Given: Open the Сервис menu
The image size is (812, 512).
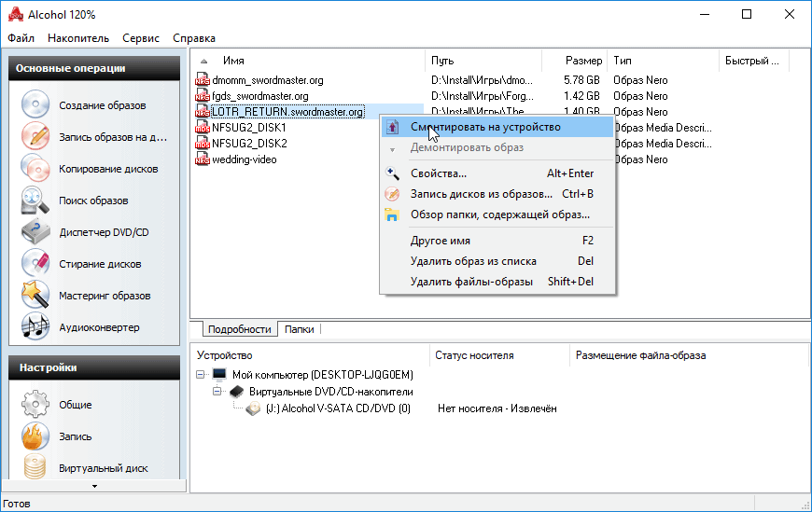Looking at the screenshot, I should [141, 38].
